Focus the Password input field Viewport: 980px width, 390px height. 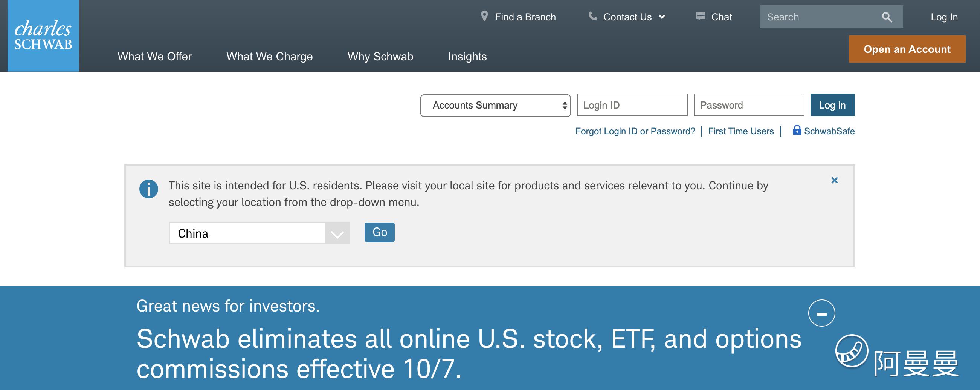(x=748, y=105)
